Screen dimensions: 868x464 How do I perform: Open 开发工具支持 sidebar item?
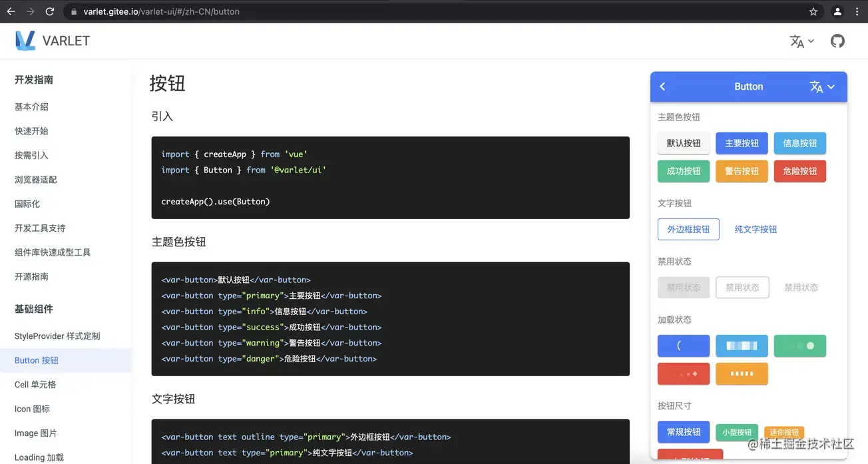[x=40, y=228]
